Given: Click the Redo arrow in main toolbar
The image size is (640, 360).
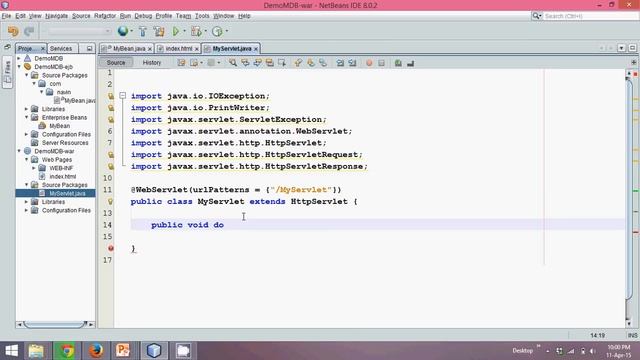Looking at the screenshot, I should 29,31.
